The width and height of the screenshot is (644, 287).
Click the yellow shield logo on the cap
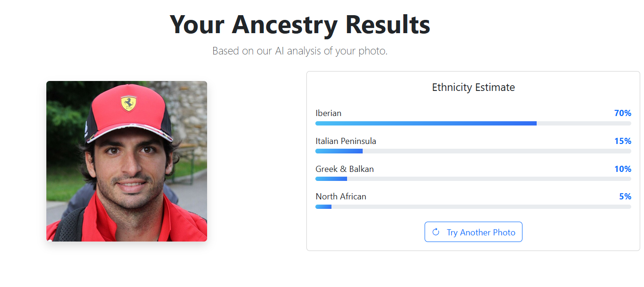coord(128,103)
